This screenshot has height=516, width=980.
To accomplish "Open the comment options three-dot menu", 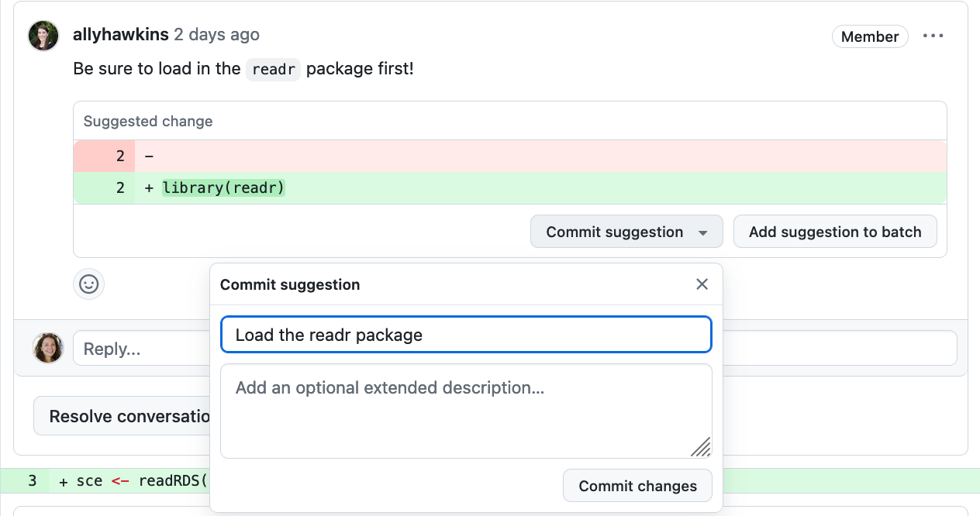I will (x=933, y=36).
